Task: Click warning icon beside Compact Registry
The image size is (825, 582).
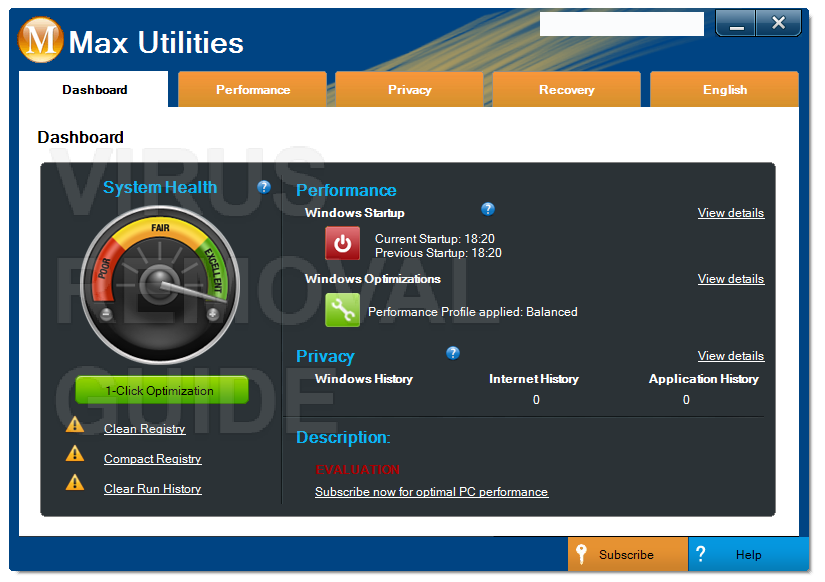Action: point(75,454)
